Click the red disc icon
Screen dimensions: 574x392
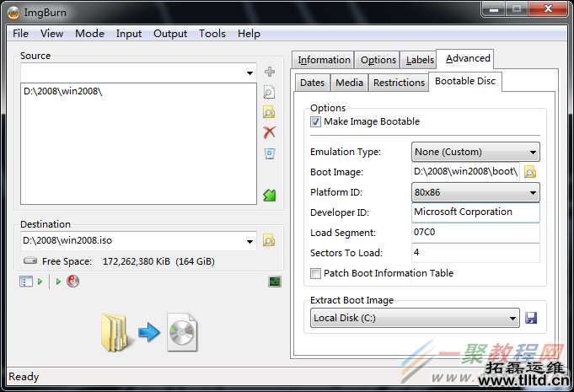click(x=72, y=281)
